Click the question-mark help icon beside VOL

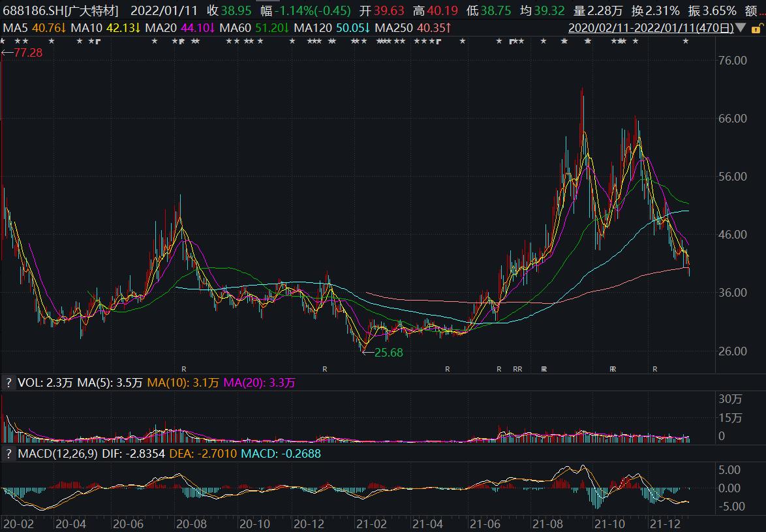[8, 381]
